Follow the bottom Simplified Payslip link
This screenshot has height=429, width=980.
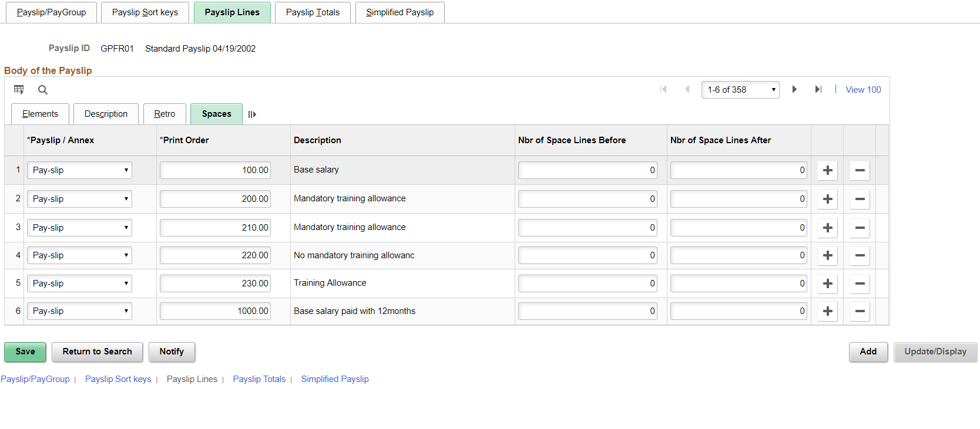click(x=335, y=379)
